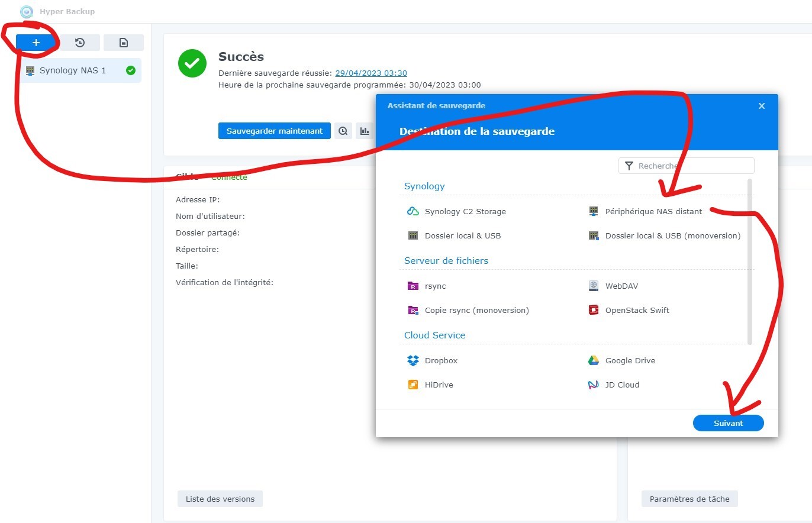The image size is (812, 523).
Task: Click the filter funnel icon in search box
Action: 629,166
